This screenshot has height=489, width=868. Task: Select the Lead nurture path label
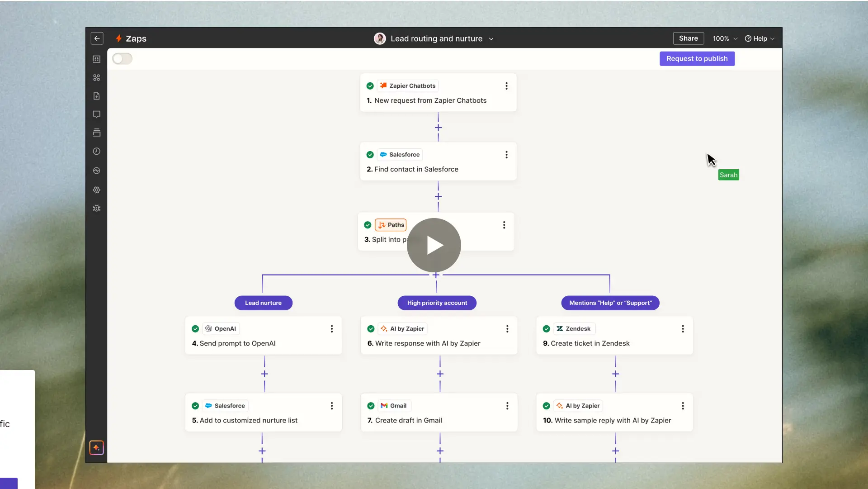pyautogui.click(x=263, y=303)
